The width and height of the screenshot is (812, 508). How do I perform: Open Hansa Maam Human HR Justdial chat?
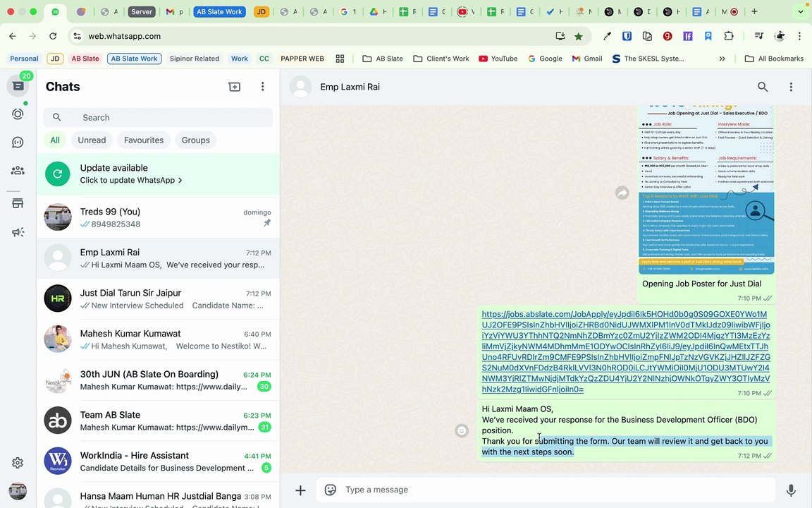(x=158, y=497)
